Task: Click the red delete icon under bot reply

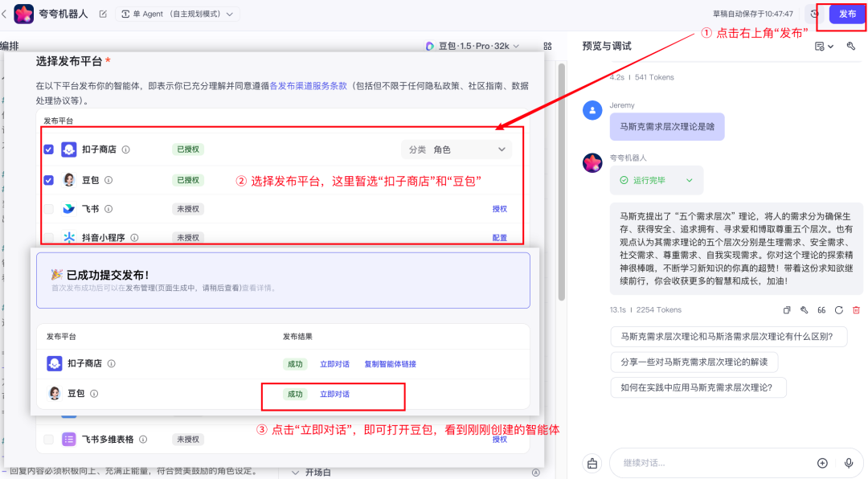Action: click(857, 310)
